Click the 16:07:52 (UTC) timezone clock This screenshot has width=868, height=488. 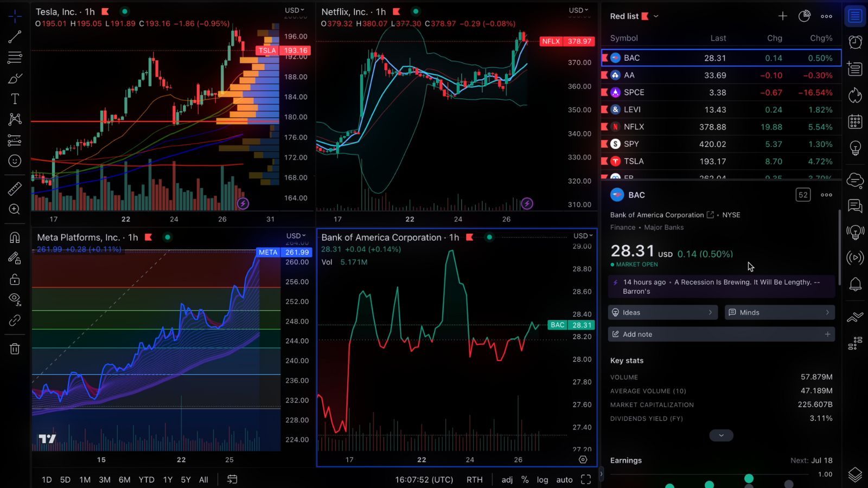pyautogui.click(x=424, y=479)
